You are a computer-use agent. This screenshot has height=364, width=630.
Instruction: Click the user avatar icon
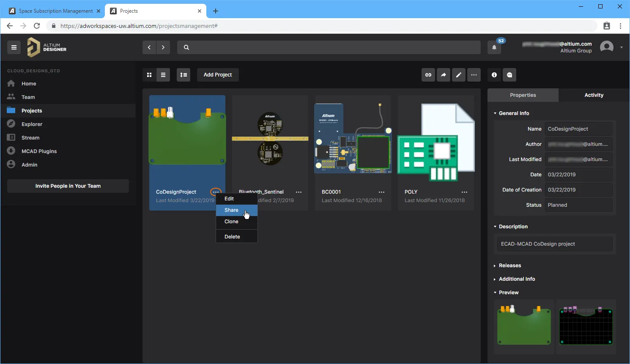[x=607, y=47]
